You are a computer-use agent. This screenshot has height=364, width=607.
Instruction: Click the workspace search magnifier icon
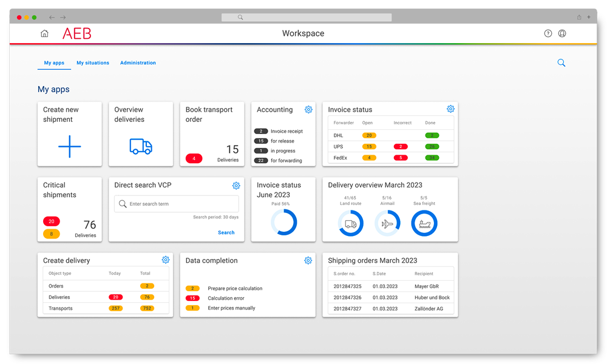[561, 62]
